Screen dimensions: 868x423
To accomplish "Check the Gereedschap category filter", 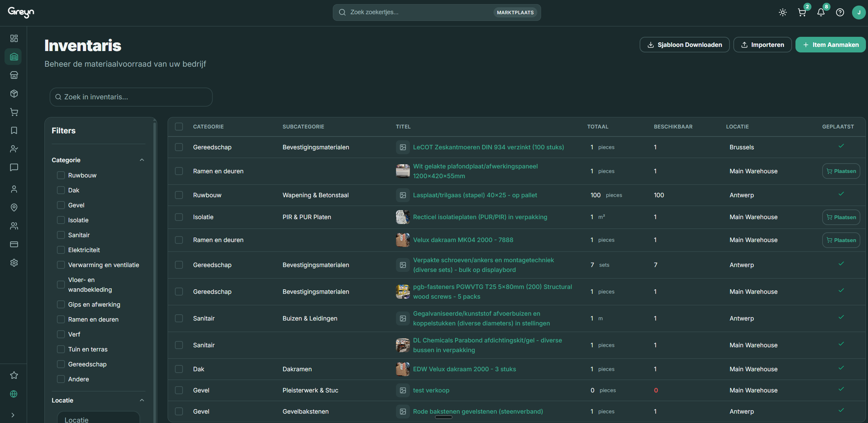I will tap(61, 364).
